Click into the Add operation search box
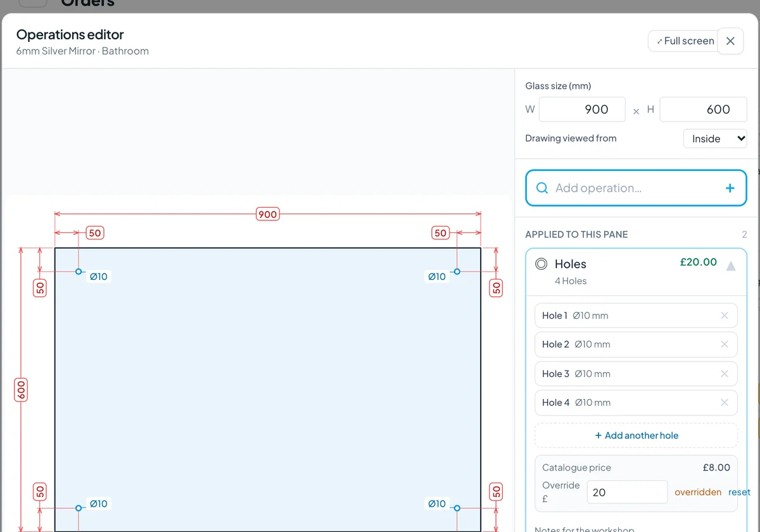 pyautogui.click(x=636, y=188)
